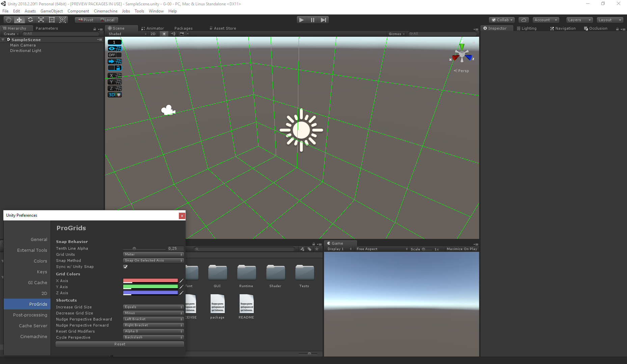Viewport: 627px width, 364px height.
Task: Switch ProGrids to the X axis grid plane
Action: pyautogui.click(x=114, y=75)
